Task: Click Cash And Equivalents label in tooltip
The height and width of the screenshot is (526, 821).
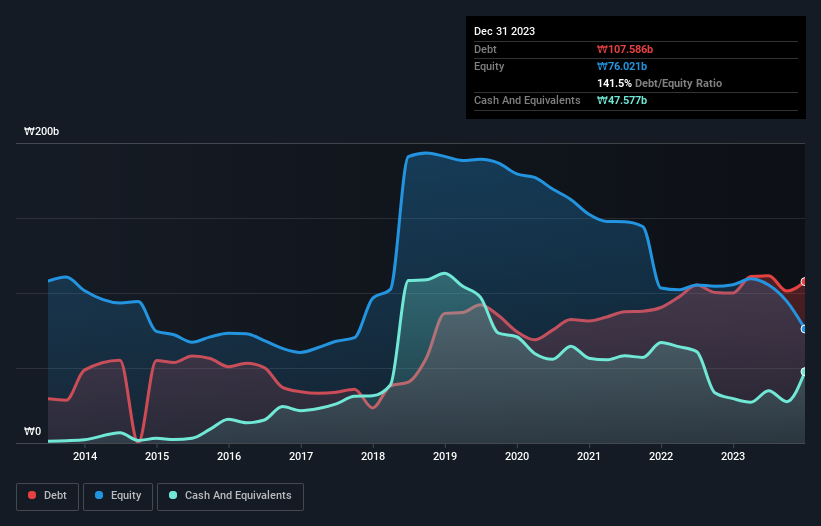Action: (x=527, y=100)
